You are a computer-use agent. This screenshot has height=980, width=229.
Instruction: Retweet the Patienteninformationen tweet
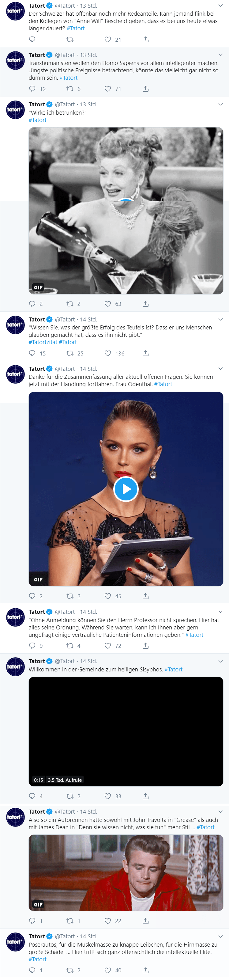[x=70, y=646]
